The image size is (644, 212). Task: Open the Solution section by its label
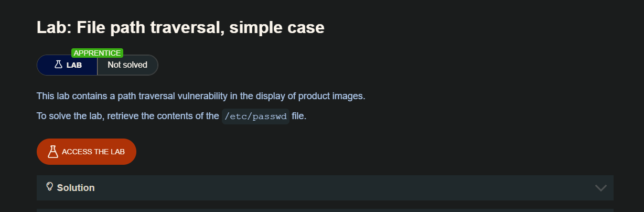[x=76, y=188]
